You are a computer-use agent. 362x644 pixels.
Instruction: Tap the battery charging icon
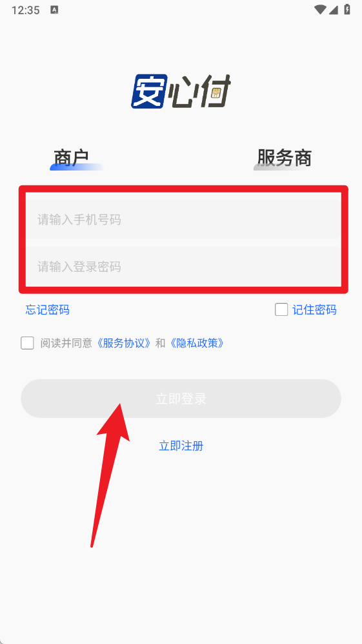click(x=347, y=10)
